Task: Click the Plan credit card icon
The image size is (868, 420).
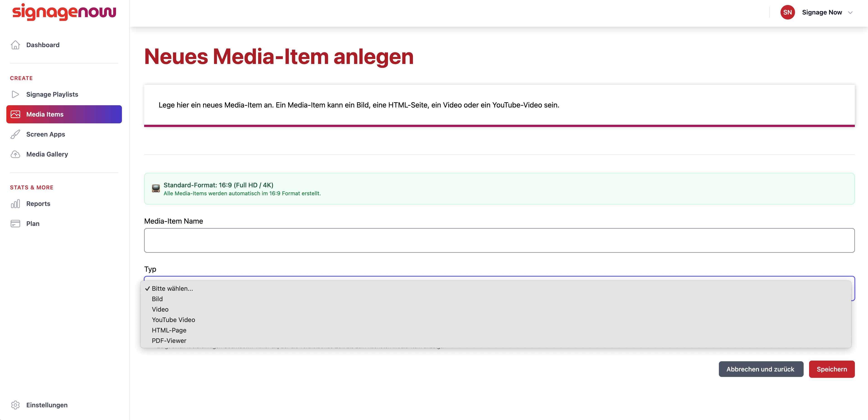Action: 15,223
